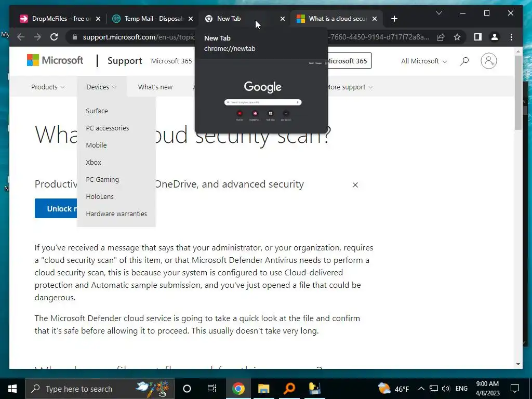Click the address bar URL
Viewport: 532px width, 399px height.
pyautogui.click(x=138, y=37)
